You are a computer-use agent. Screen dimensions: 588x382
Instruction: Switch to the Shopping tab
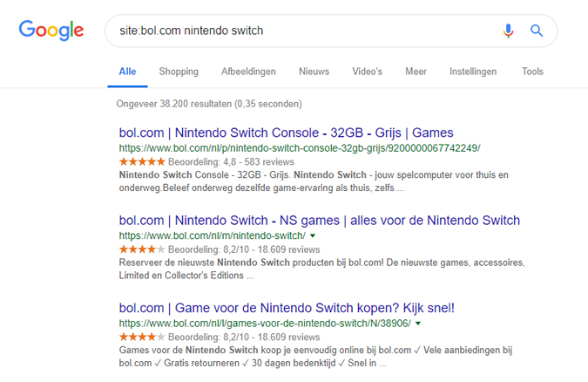[179, 72]
